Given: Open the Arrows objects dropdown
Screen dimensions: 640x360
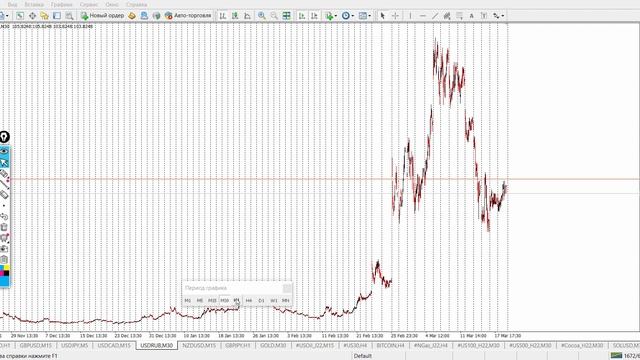Looking at the screenshot, I should coord(498,16).
